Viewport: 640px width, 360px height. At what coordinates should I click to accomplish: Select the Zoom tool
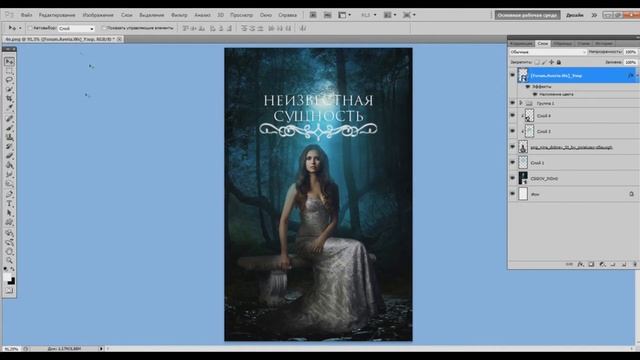[x=9, y=260]
